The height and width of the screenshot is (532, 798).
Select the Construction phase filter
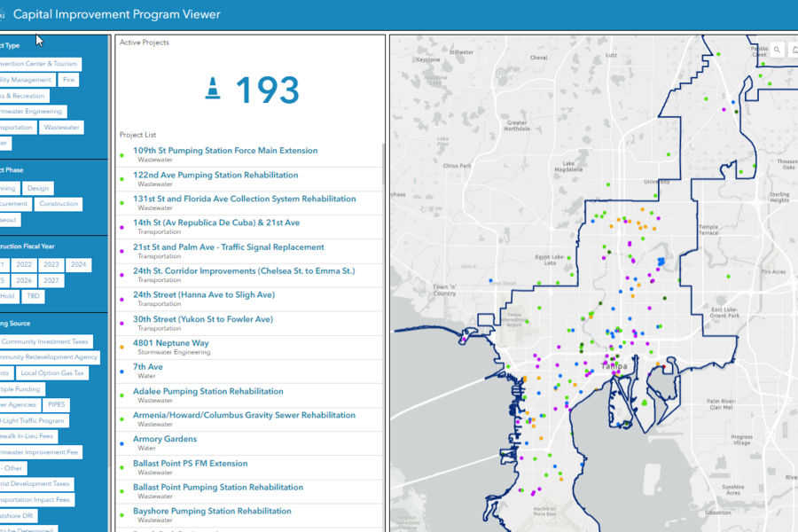[59, 204]
